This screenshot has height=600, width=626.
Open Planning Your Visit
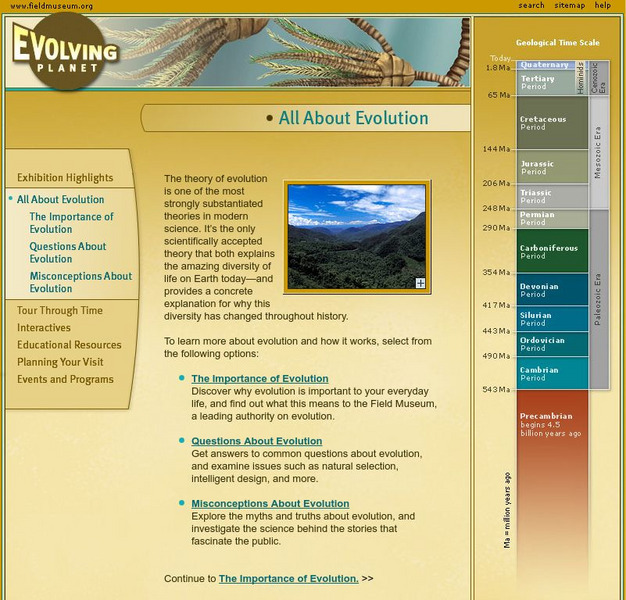[x=60, y=362]
